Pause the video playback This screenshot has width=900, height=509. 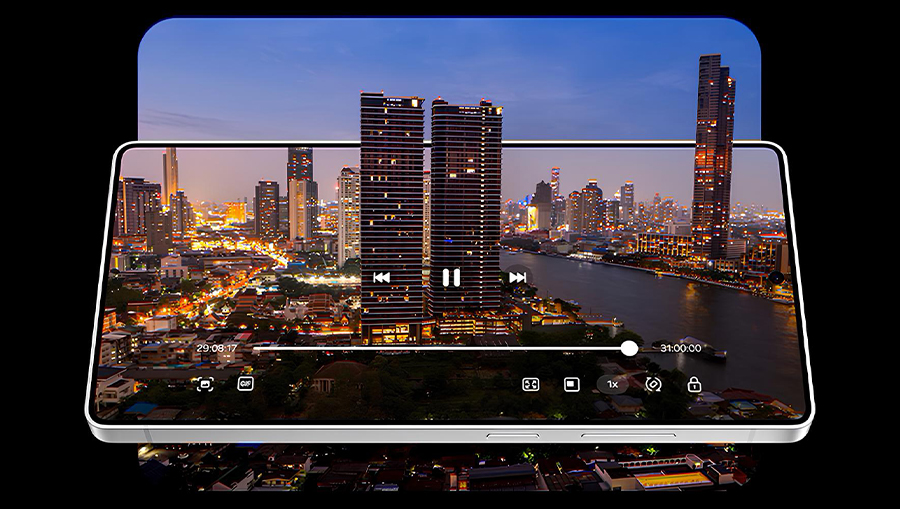(451, 278)
